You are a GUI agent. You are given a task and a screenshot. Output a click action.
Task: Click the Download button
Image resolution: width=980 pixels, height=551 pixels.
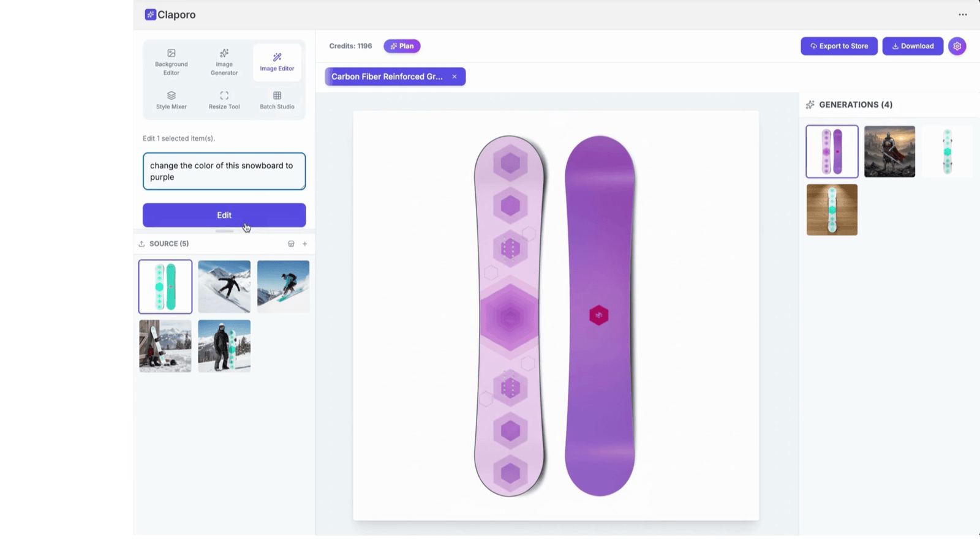tap(912, 46)
